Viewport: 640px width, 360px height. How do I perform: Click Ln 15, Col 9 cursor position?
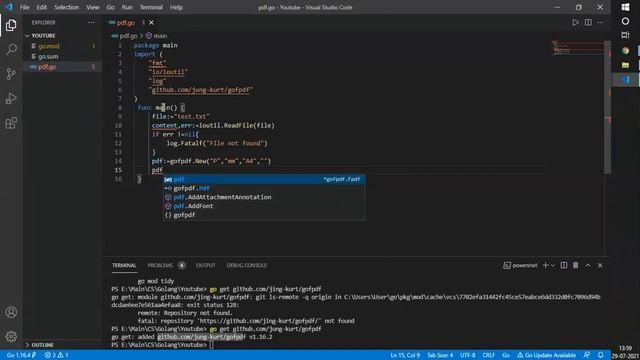point(405,355)
